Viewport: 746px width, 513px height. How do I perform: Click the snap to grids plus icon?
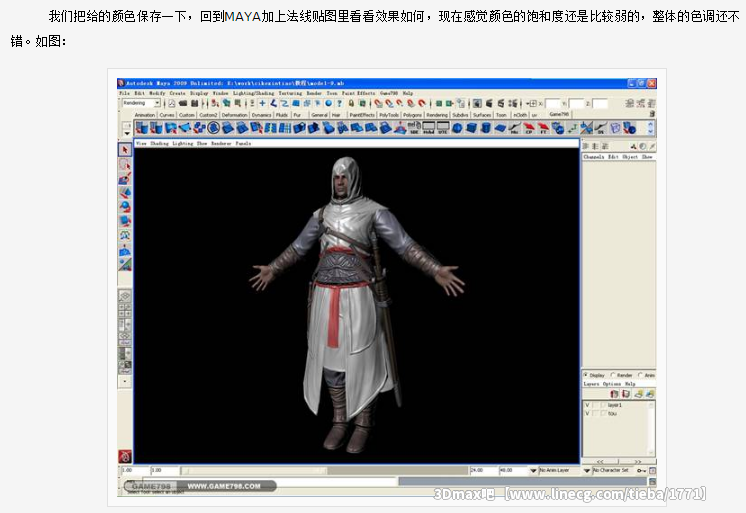(262, 103)
